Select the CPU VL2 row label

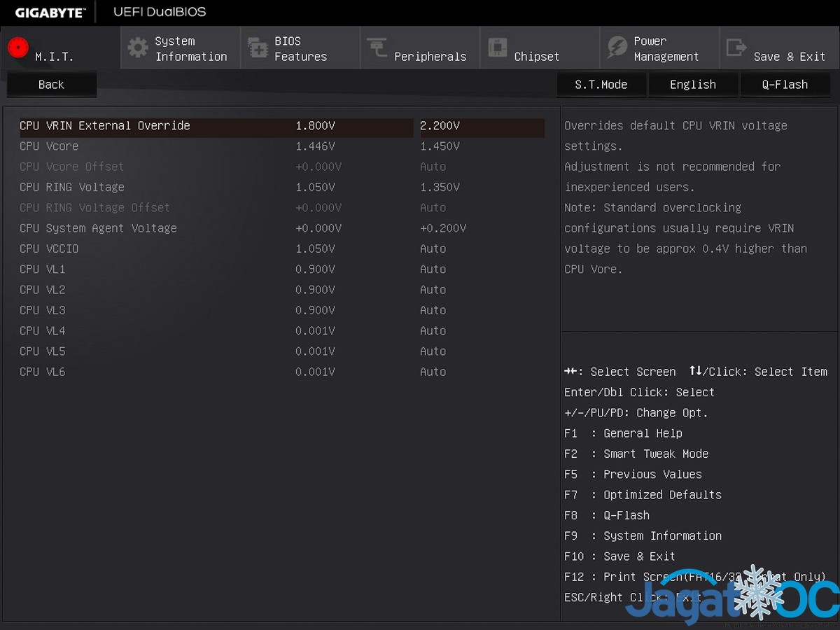(x=43, y=290)
